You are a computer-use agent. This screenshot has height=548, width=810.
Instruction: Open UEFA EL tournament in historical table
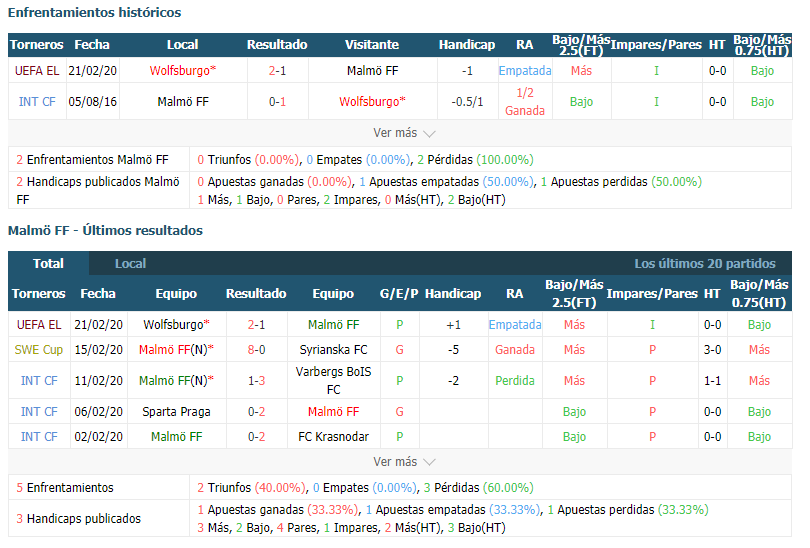37,71
